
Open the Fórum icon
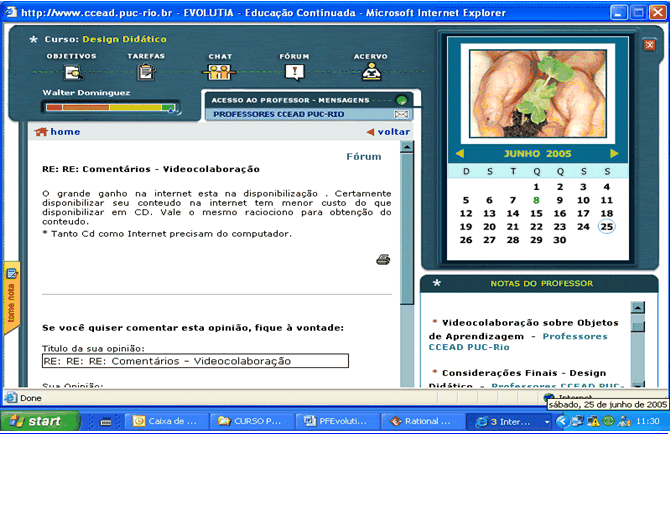pos(294,72)
